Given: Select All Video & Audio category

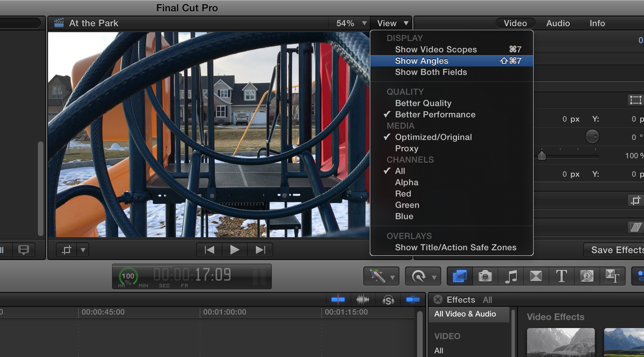Looking at the screenshot, I should click(469, 314).
